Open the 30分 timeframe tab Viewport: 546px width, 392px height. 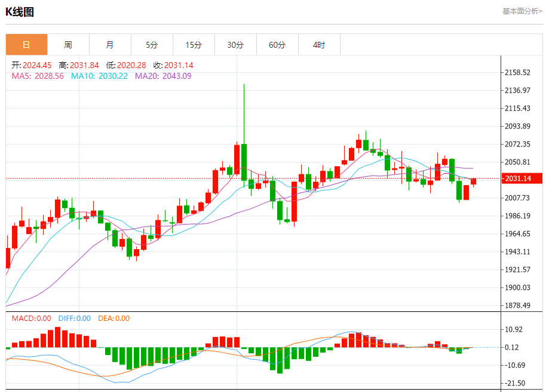235,45
